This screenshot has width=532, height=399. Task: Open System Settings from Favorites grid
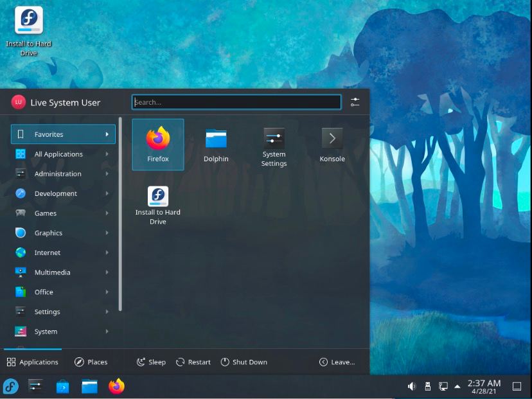click(274, 145)
